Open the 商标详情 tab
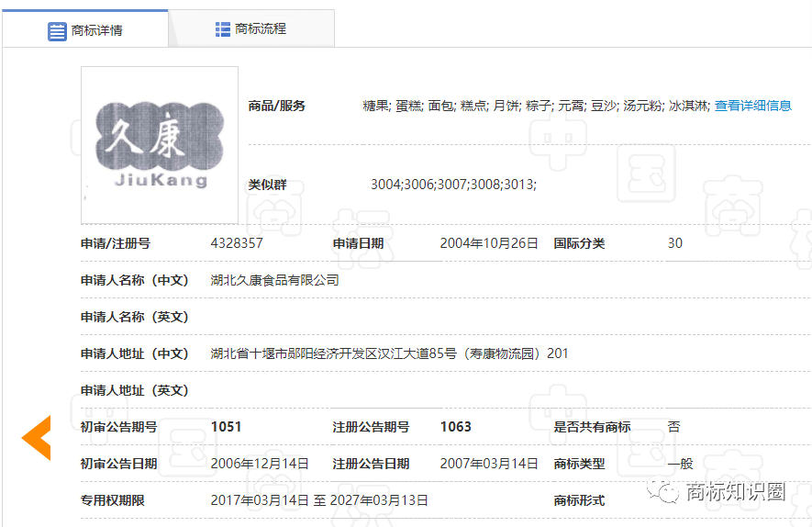 click(x=85, y=29)
